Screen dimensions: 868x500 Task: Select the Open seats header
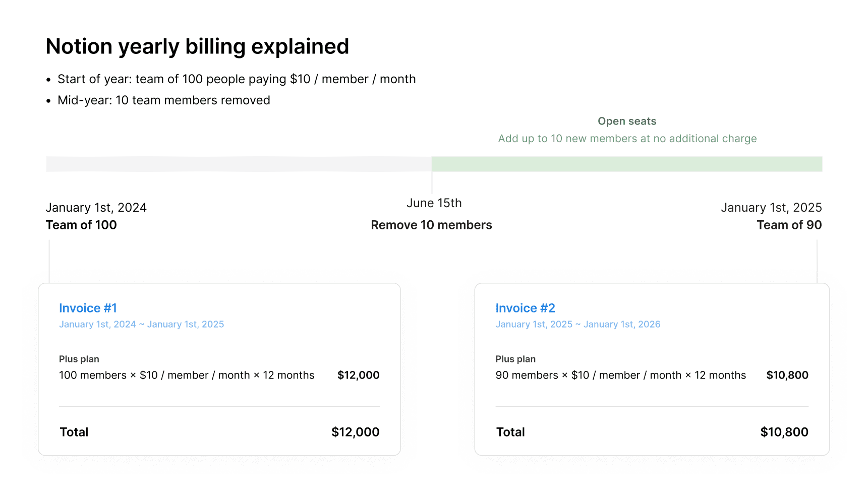(626, 121)
